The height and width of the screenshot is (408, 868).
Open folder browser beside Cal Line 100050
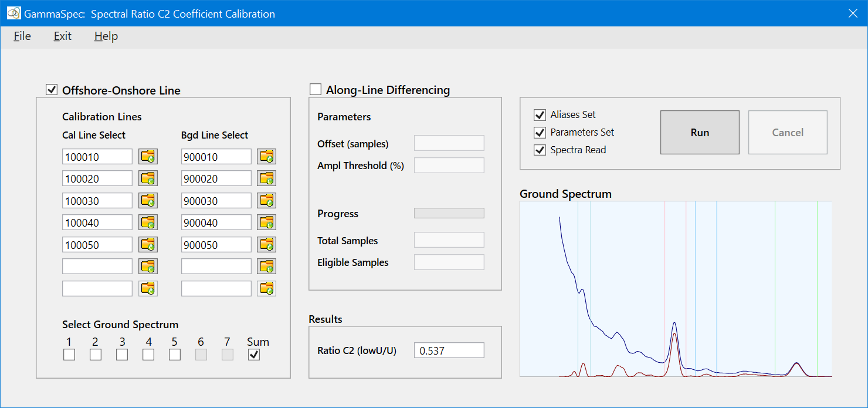[x=148, y=244]
